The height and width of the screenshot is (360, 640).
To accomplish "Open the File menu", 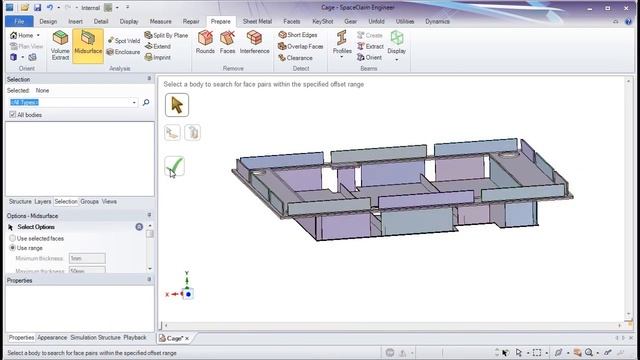I will point(19,21).
